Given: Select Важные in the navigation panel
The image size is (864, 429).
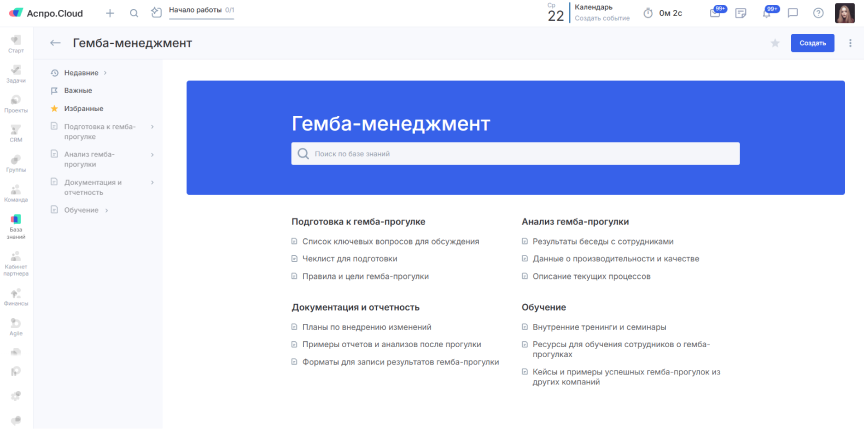Looking at the screenshot, I should 78,90.
